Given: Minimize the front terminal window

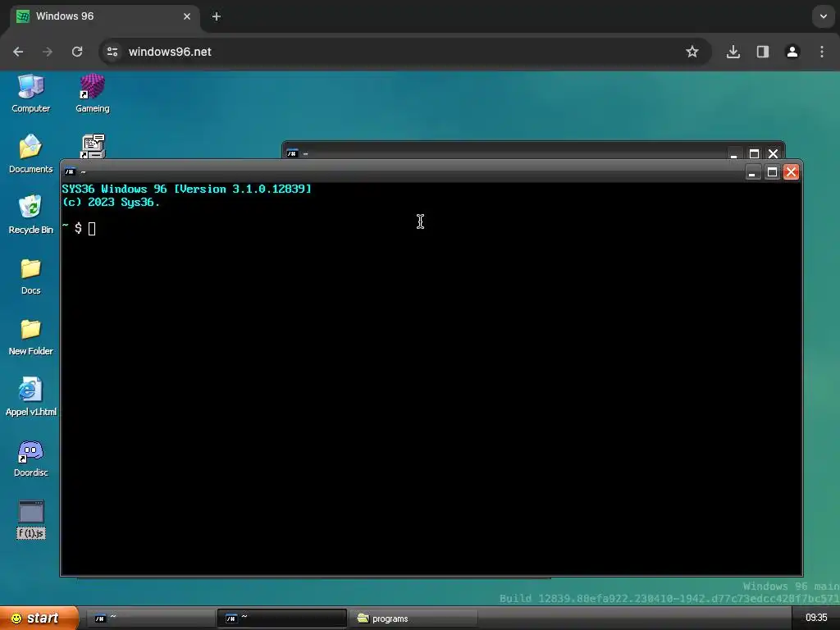Looking at the screenshot, I should tap(753, 172).
